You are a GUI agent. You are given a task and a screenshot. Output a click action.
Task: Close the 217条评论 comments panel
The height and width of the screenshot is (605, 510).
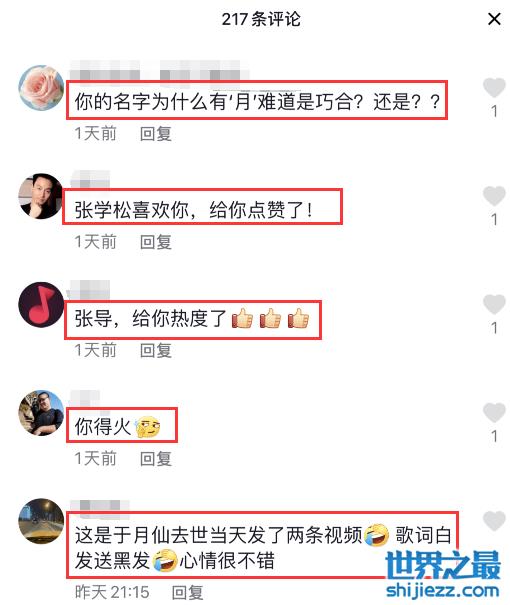click(x=494, y=19)
